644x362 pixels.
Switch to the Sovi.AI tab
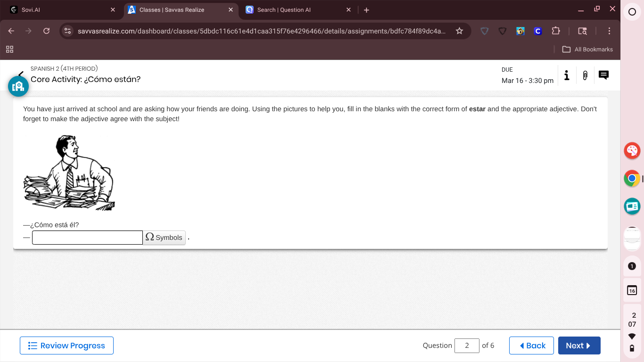61,10
